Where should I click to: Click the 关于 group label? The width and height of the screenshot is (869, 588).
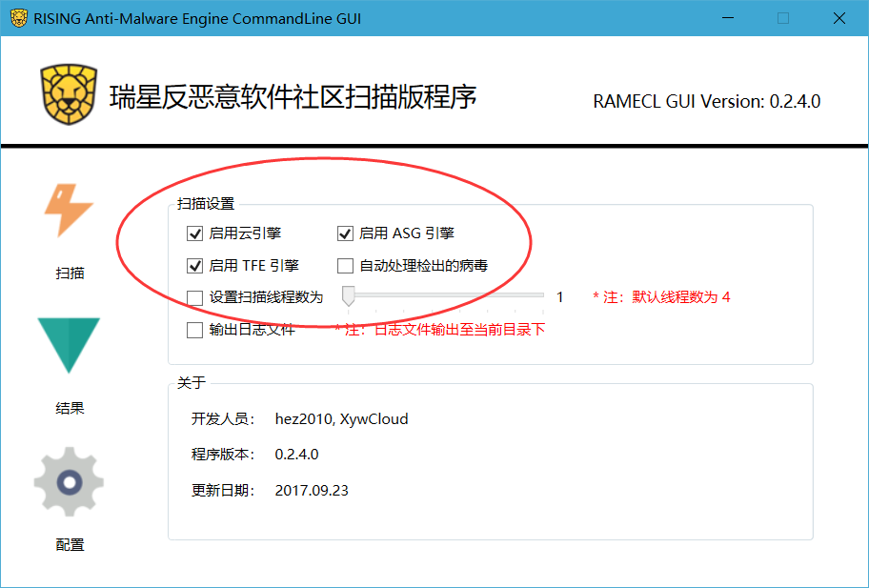(x=192, y=383)
